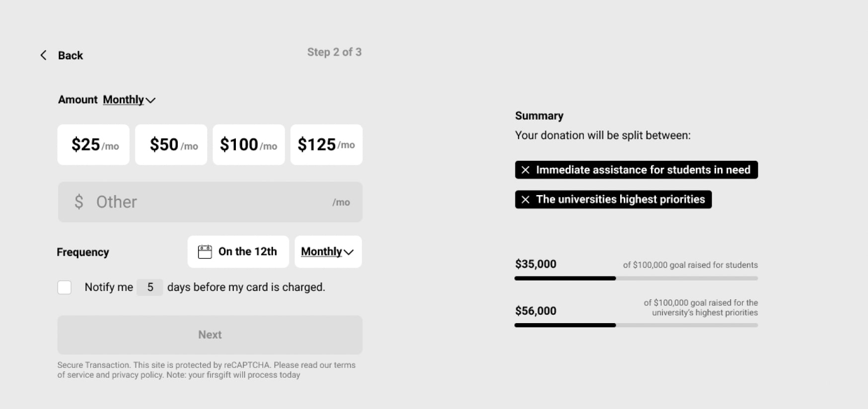
Task: Enable the notify me before charge checkbox
Action: (x=65, y=287)
